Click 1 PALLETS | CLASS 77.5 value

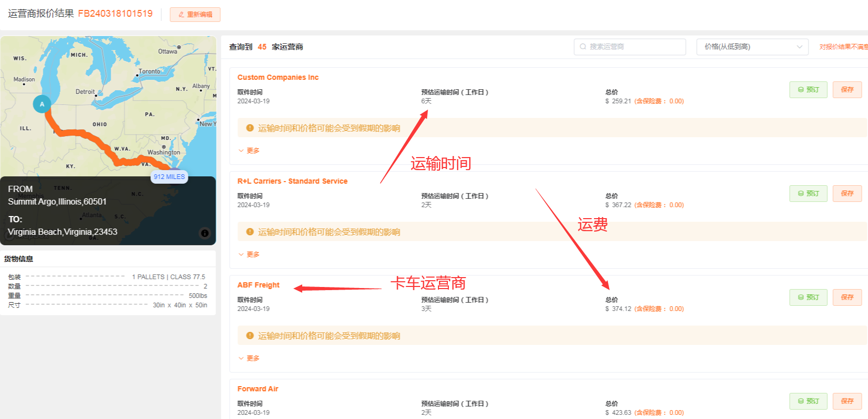point(169,277)
